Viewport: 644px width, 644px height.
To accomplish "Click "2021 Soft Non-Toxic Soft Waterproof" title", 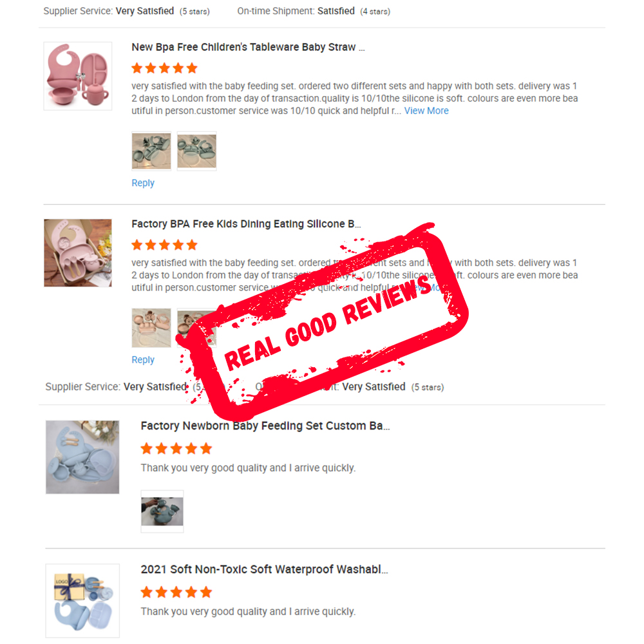I will (264, 570).
